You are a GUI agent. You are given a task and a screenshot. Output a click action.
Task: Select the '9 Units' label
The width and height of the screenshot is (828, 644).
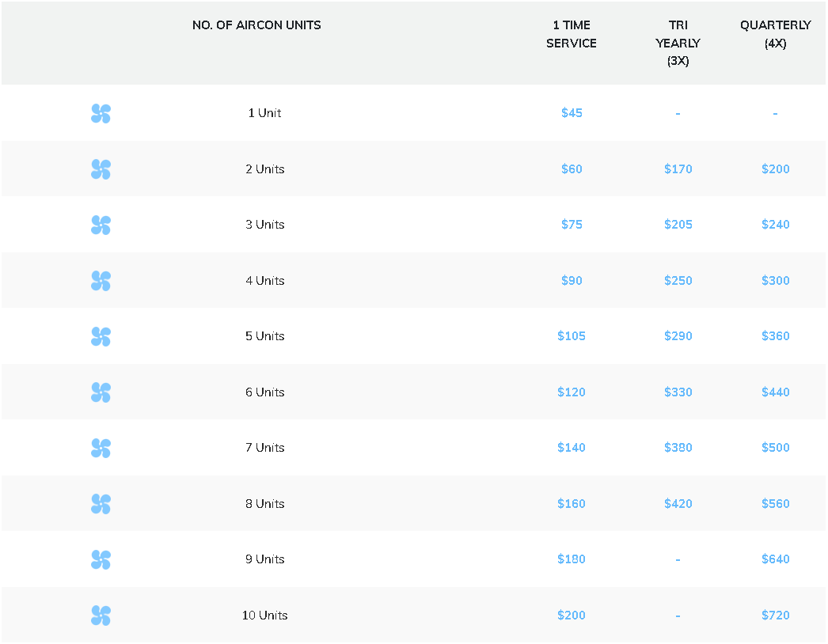pyautogui.click(x=264, y=559)
